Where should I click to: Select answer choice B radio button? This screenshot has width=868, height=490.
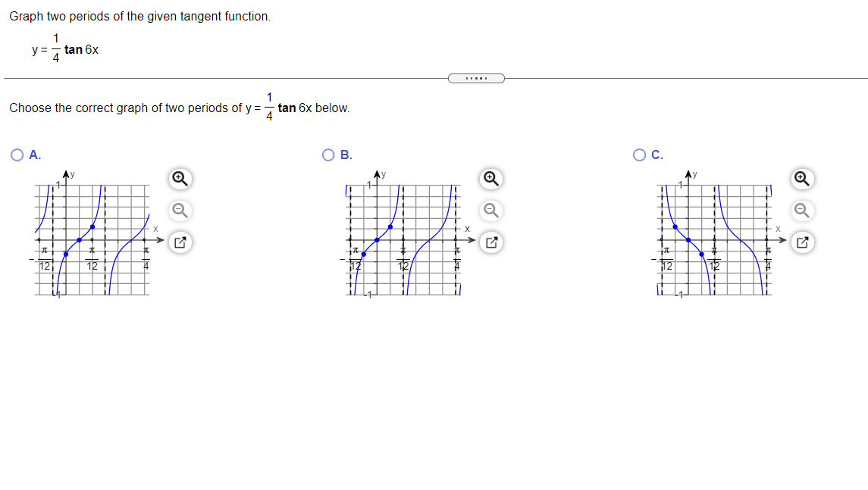pyautogui.click(x=327, y=155)
